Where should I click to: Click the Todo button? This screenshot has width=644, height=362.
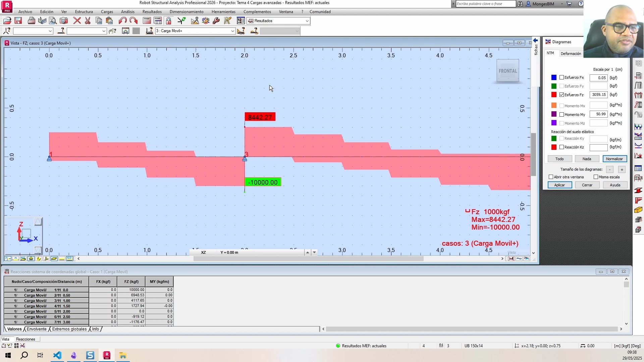click(559, 159)
